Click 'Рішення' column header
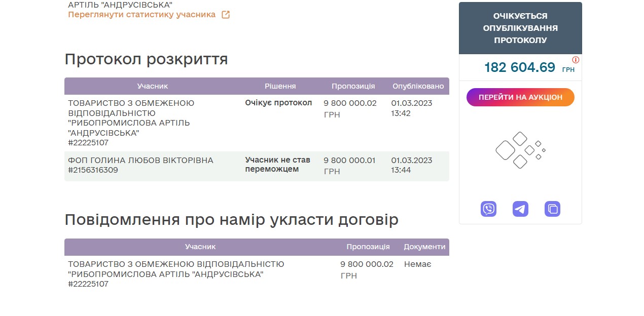 [x=280, y=86]
